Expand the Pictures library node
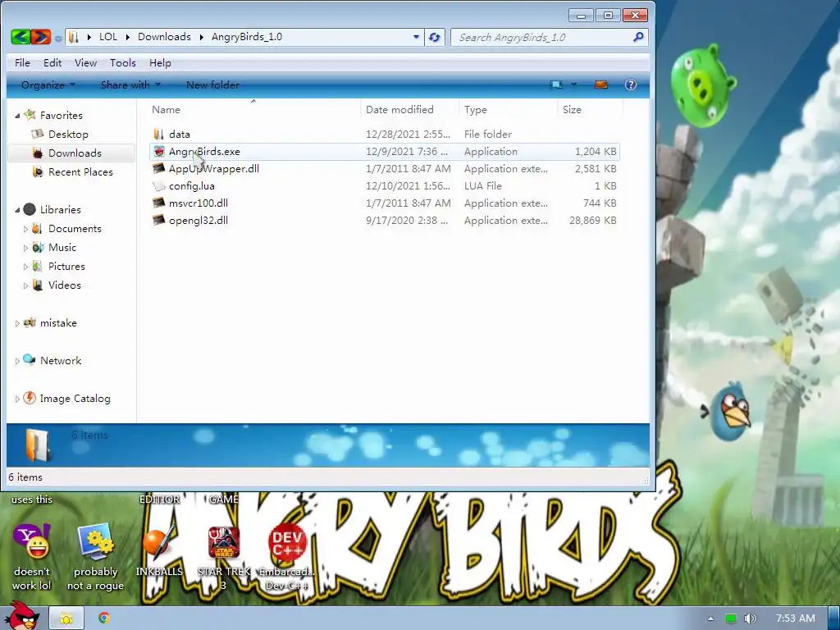840x630 pixels. pos(25,267)
